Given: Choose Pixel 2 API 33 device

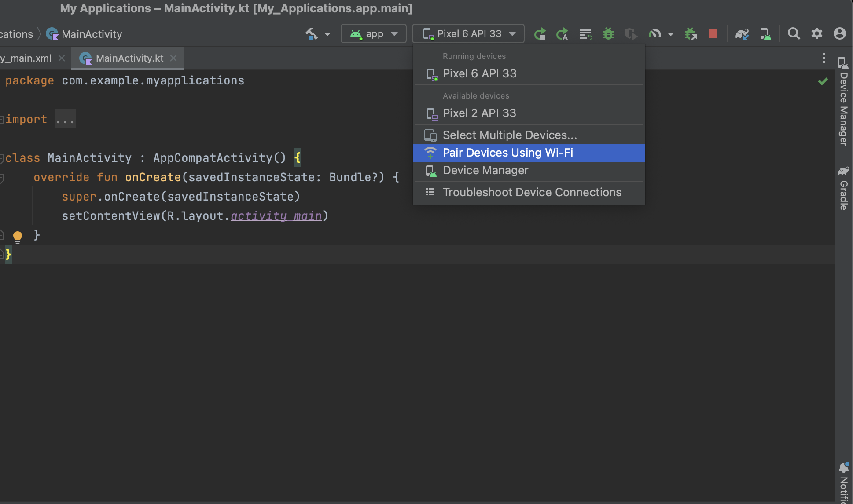Looking at the screenshot, I should click(x=479, y=113).
